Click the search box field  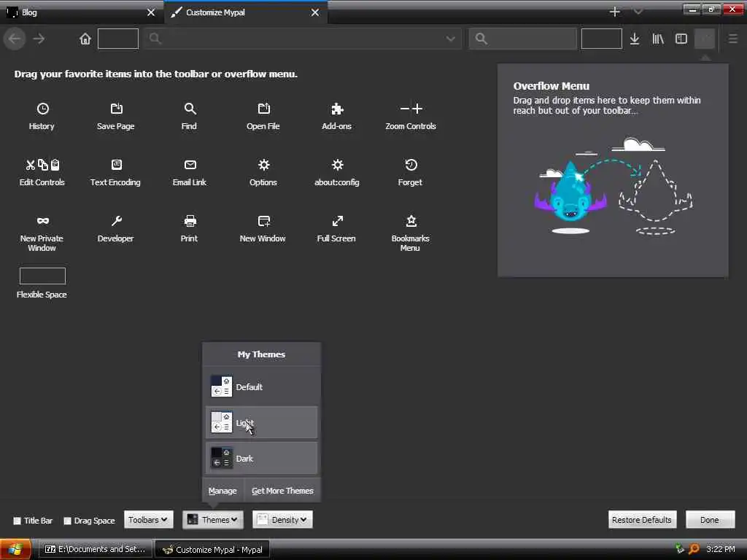tap(522, 39)
